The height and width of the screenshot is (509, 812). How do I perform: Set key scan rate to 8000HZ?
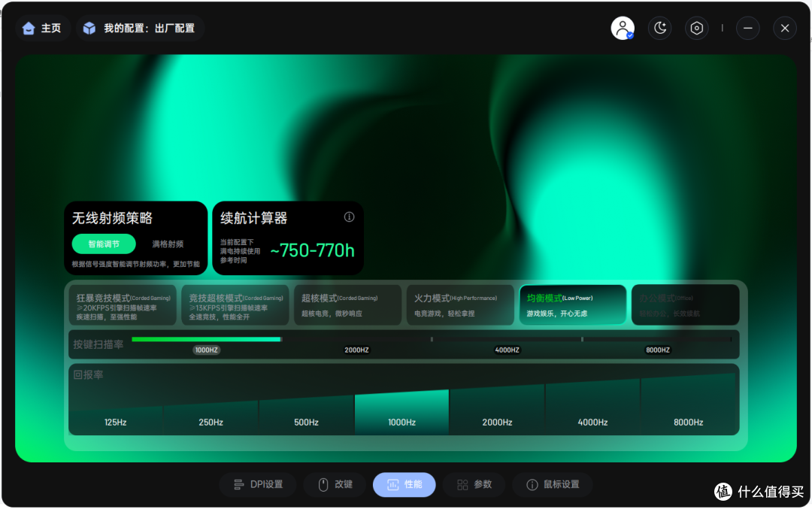(658, 350)
